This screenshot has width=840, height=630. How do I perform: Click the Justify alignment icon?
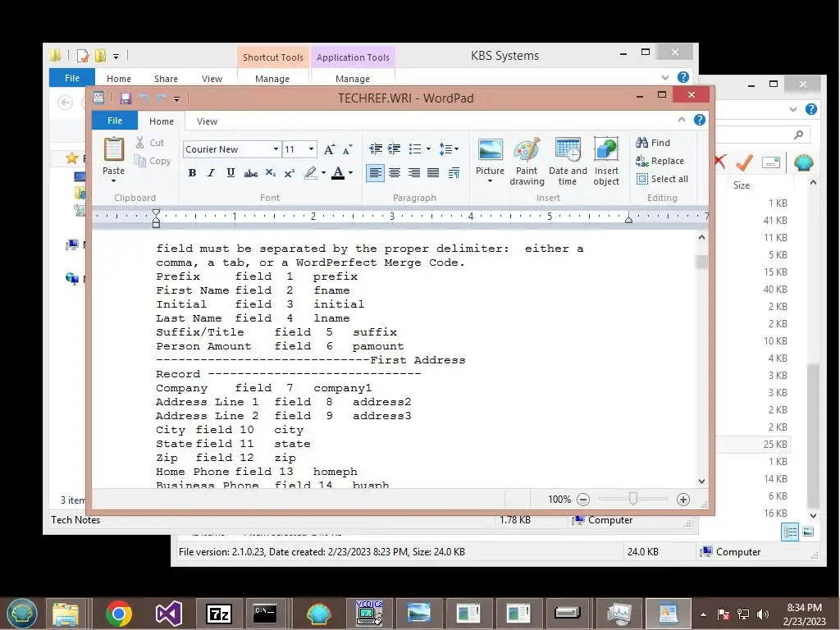(433, 172)
